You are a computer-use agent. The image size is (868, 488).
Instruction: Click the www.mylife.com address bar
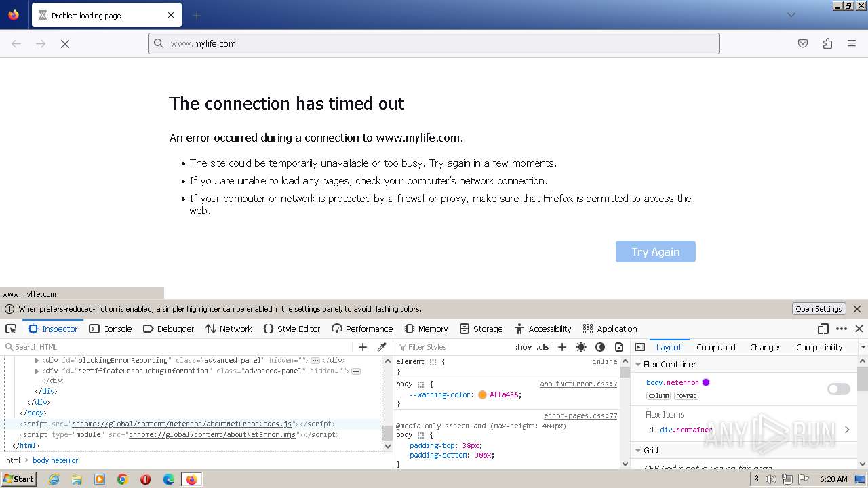click(434, 43)
